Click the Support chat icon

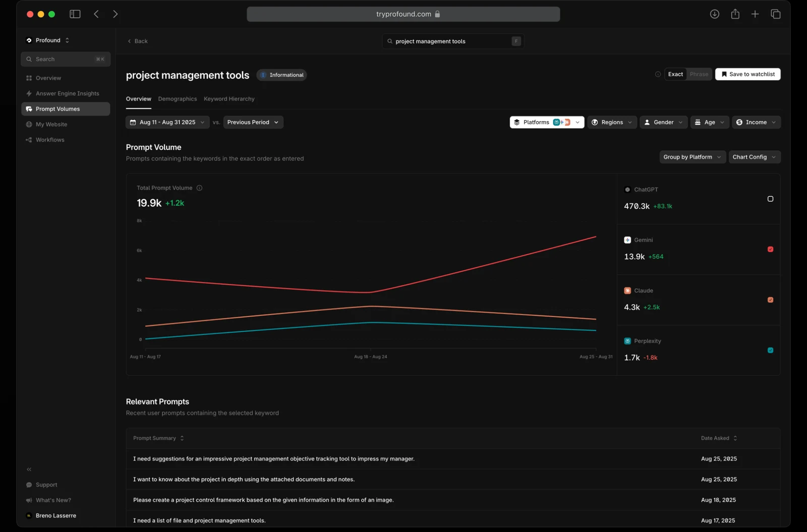[29, 485]
